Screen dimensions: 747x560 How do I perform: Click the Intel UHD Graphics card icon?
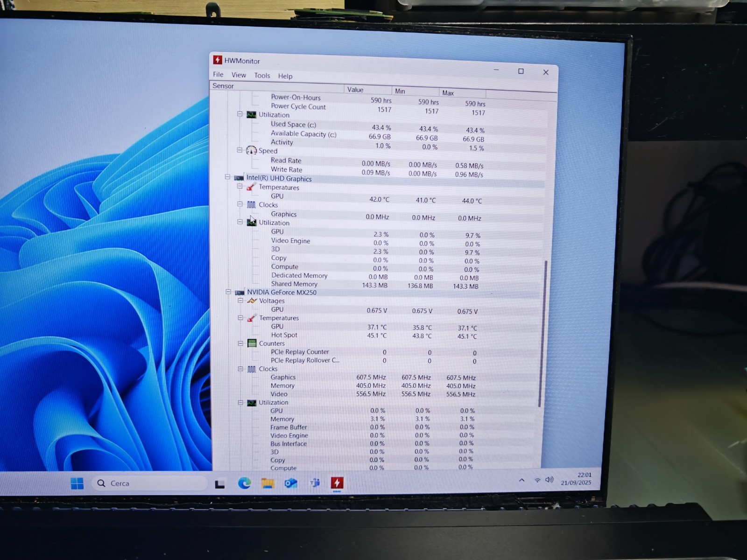click(x=239, y=178)
